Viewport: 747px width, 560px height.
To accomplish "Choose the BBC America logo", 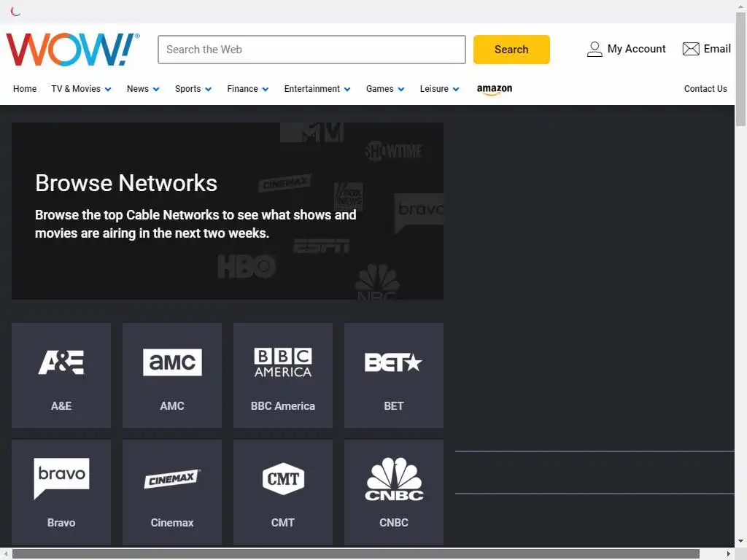I will point(283,362).
